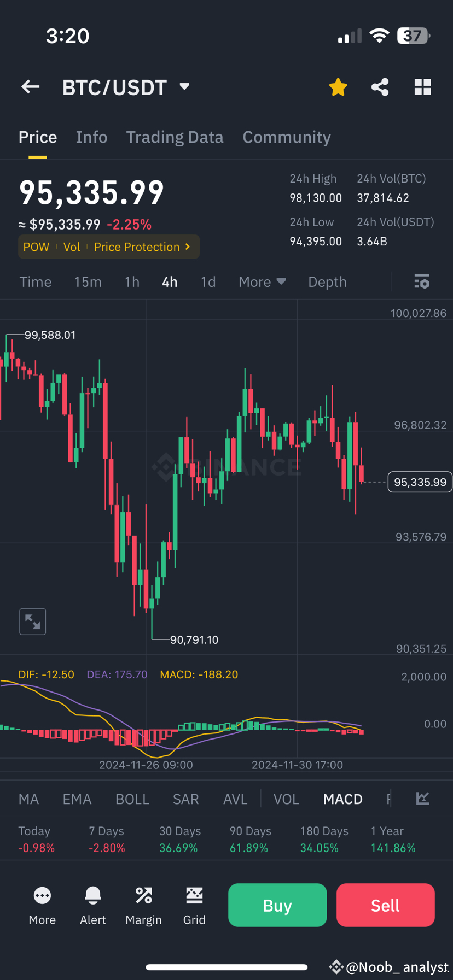
Task: Enable the BOLL indicator
Action: (x=132, y=799)
